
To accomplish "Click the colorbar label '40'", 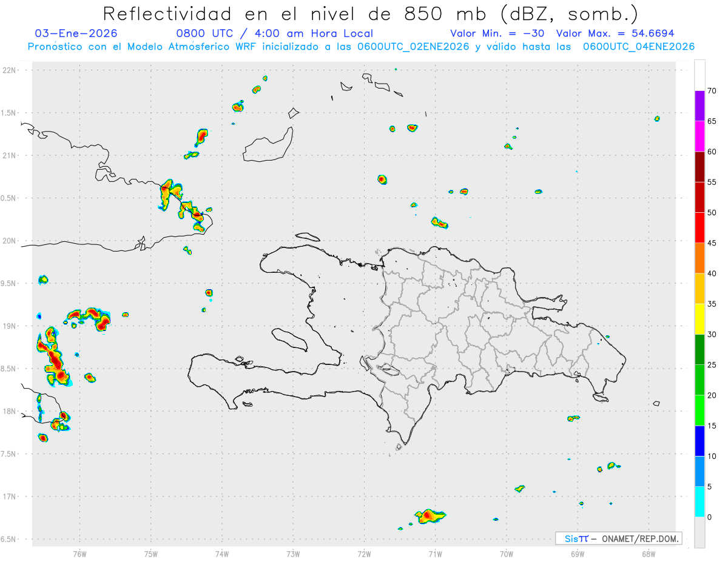I will click(712, 273).
